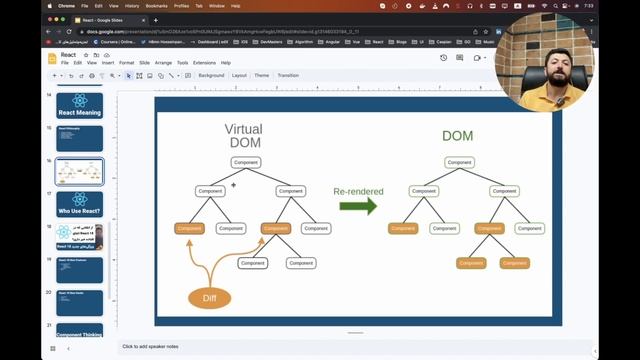The height and width of the screenshot is (360, 640).
Task: Reload the page in Chrome
Action: (x=69, y=31)
